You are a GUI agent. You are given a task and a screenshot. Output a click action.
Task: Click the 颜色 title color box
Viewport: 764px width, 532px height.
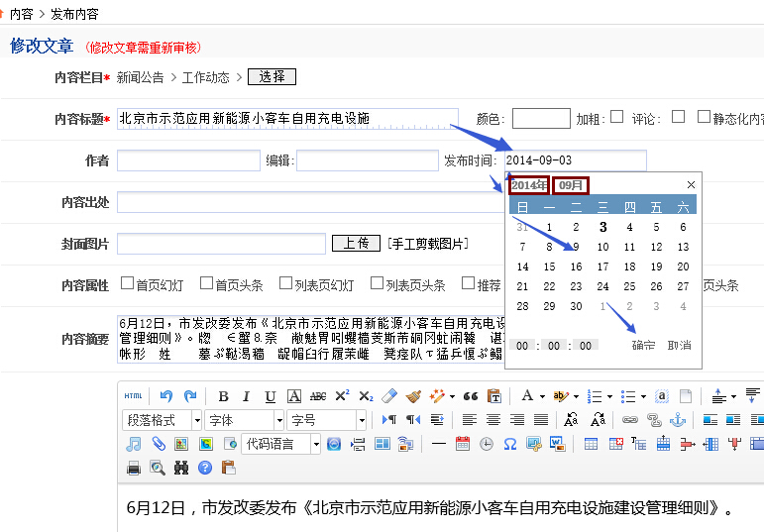(541, 119)
